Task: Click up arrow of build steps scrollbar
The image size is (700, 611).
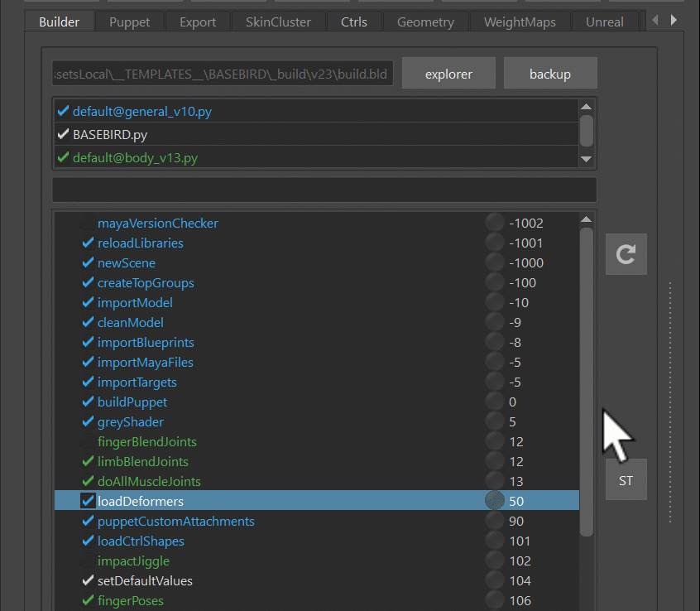Action: (586, 219)
